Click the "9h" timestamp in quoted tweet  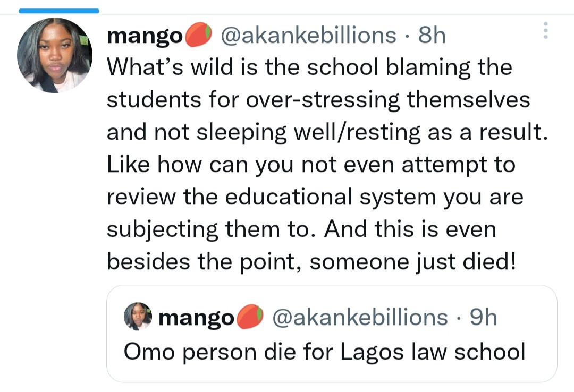pos(484,317)
